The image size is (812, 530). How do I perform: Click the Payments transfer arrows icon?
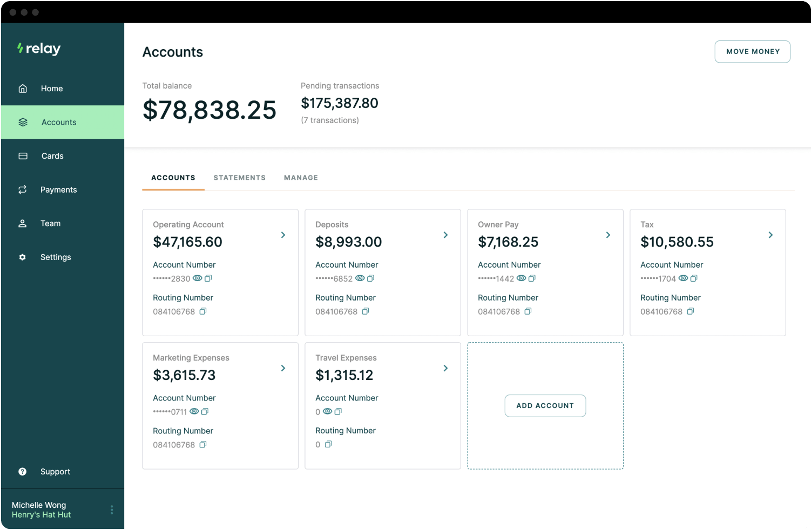pos(23,189)
